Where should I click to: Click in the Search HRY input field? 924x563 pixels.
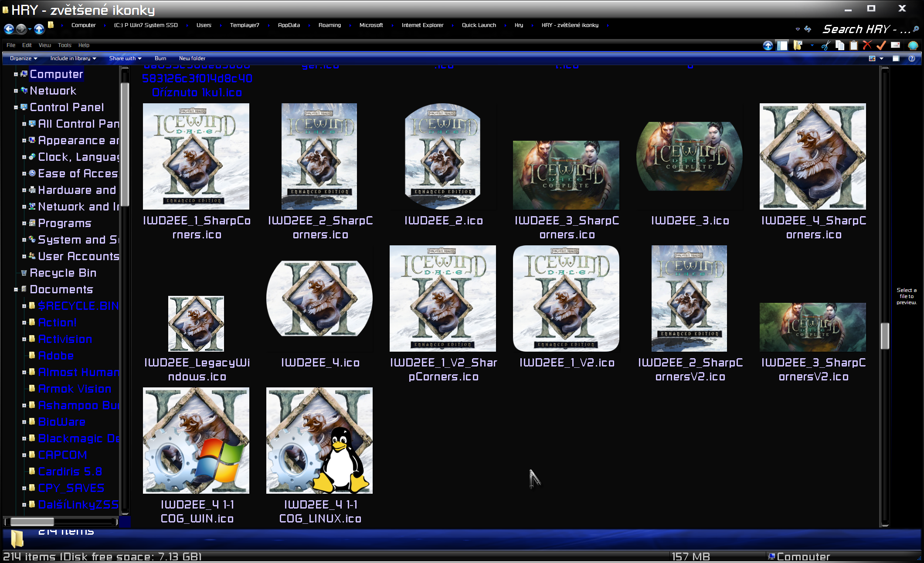865,29
